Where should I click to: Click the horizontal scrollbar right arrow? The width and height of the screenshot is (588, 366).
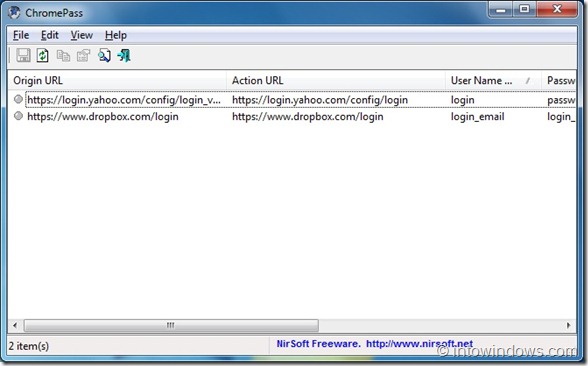(568, 325)
